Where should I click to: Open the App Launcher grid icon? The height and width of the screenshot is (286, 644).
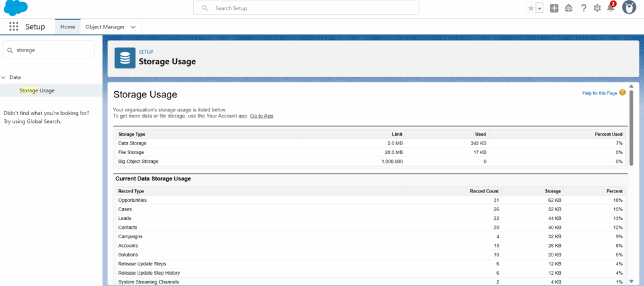(14, 26)
